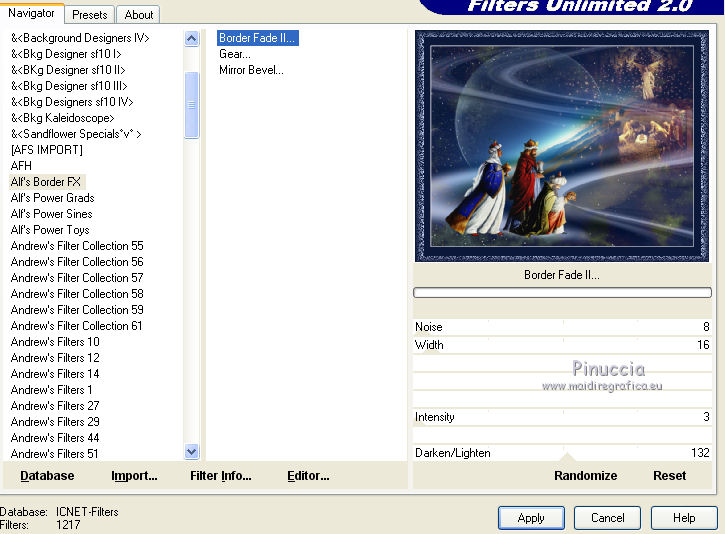The image size is (725, 534).
Task: Choose &<Bkg Designer sf10 I> category
Action: (x=66, y=54)
